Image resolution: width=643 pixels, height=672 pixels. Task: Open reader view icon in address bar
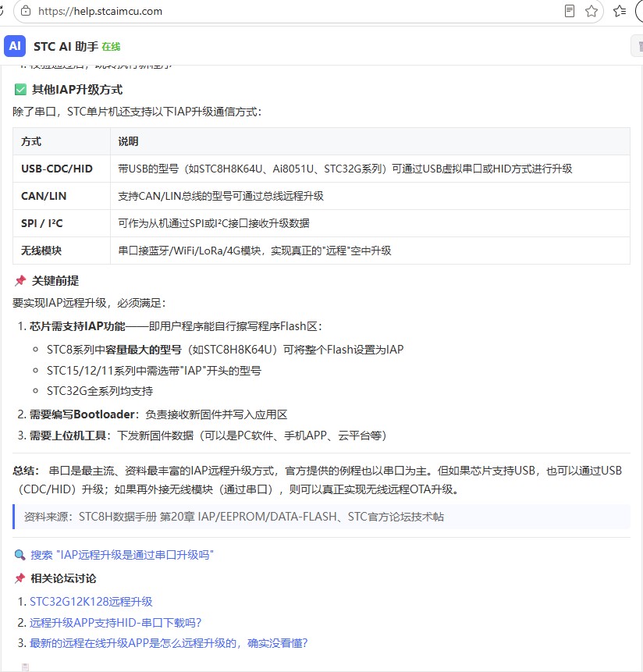[570, 11]
